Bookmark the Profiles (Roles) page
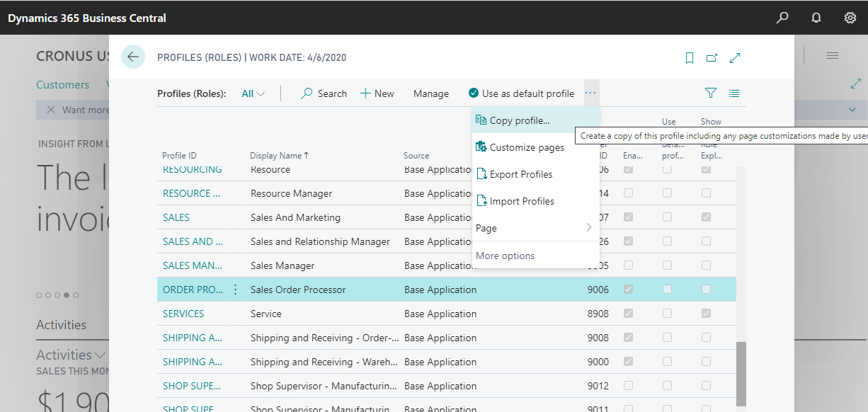 click(x=690, y=58)
